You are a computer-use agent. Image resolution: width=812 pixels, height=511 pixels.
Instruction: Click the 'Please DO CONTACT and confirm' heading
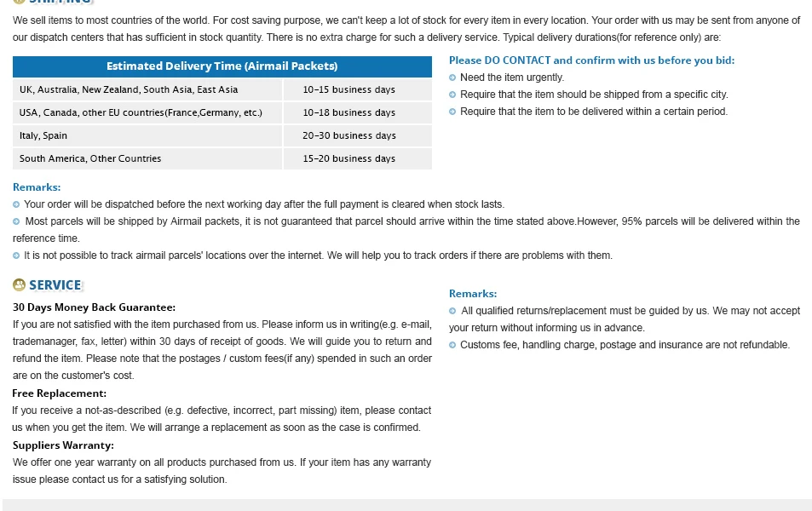coord(591,60)
